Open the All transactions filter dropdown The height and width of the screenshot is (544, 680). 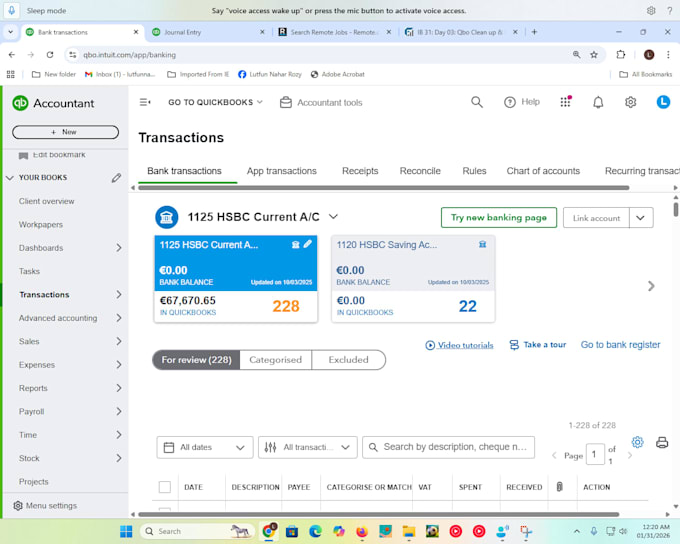click(x=307, y=447)
